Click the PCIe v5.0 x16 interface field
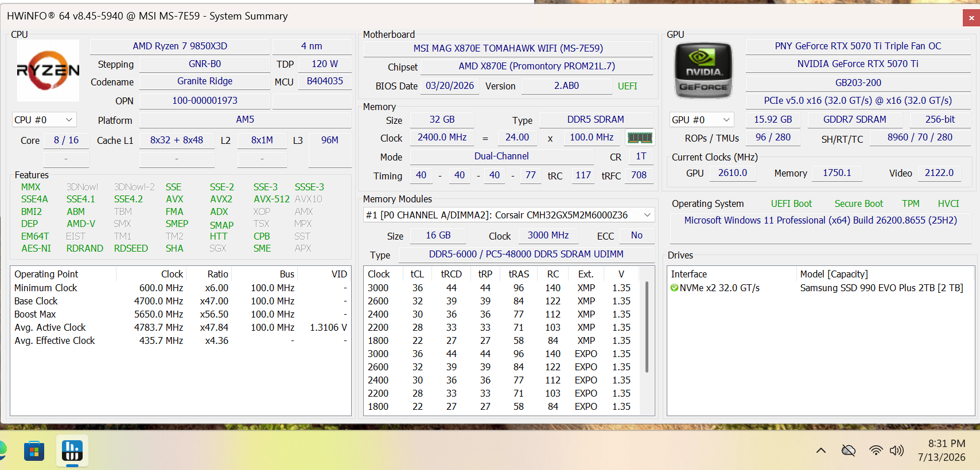Screen dimensions: 980x470 coord(858,101)
